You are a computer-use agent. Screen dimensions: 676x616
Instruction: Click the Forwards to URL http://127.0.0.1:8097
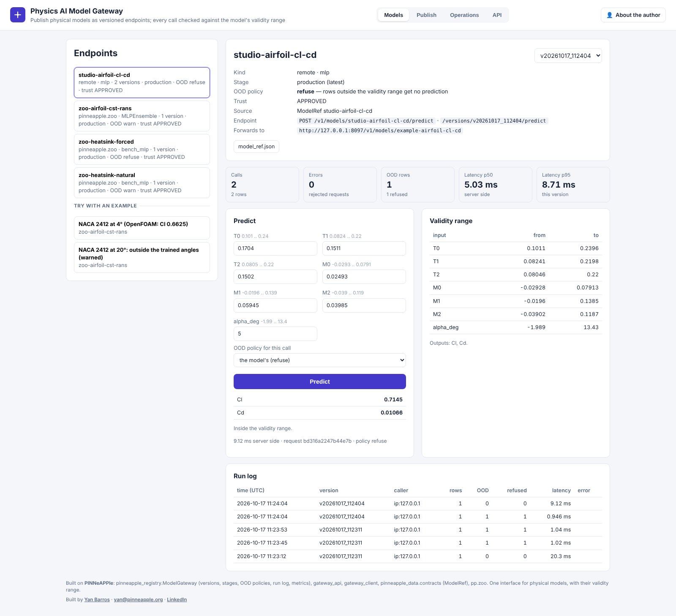(x=380, y=131)
